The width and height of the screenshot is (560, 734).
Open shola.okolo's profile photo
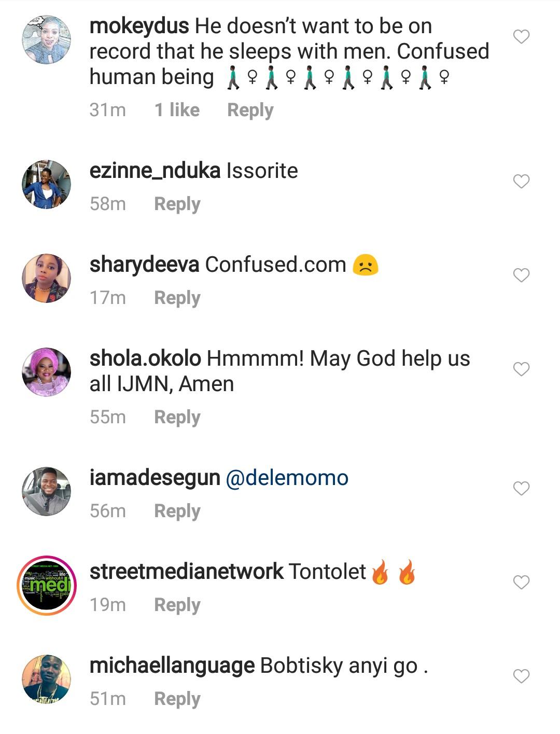coord(46,371)
